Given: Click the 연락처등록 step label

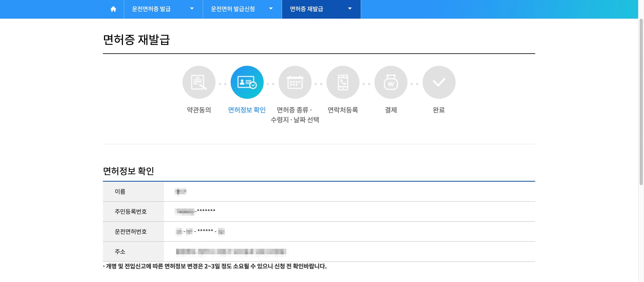Looking at the screenshot, I should pyautogui.click(x=343, y=110).
